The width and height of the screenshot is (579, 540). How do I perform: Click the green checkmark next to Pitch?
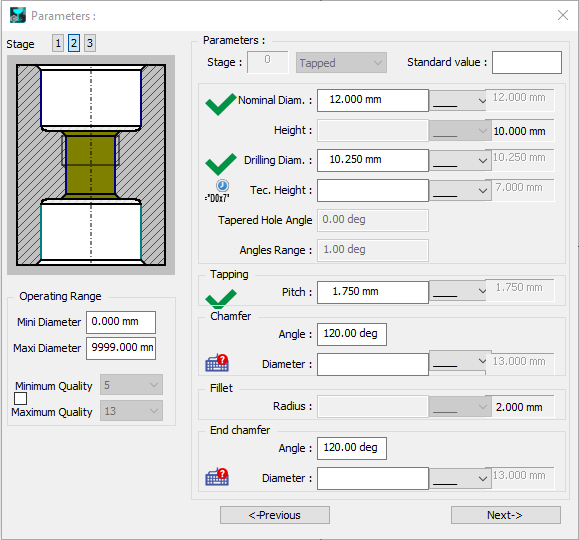(220, 298)
